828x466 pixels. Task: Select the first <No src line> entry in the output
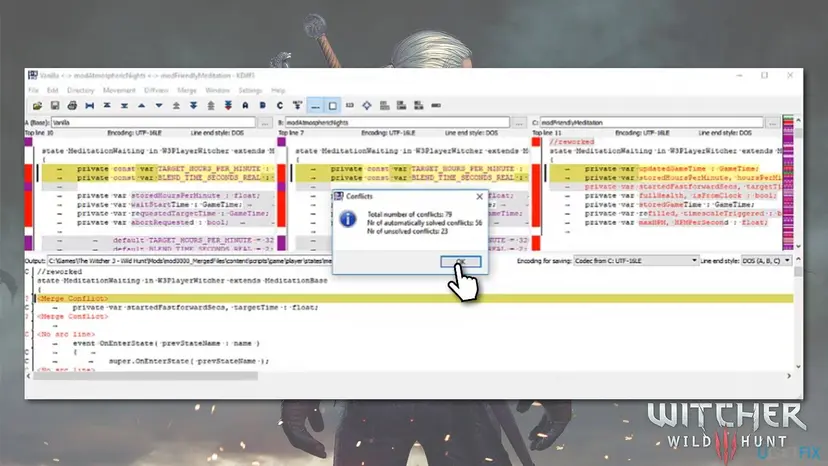tap(66, 334)
